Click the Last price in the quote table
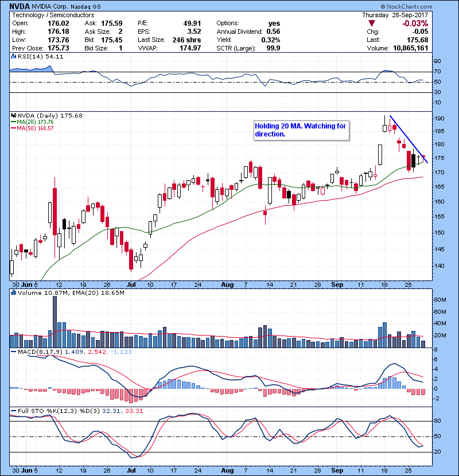This screenshot has height=476, width=459. pyautogui.click(x=418, y=40)
